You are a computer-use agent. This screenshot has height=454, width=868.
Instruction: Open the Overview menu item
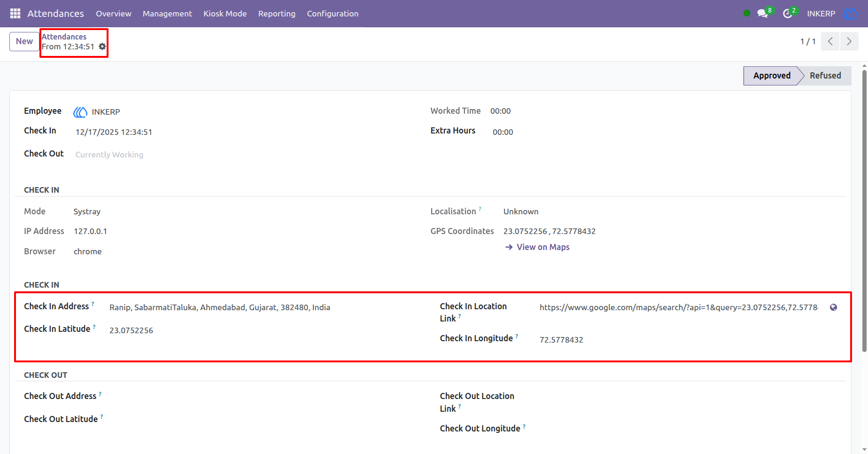[x=114, y=14]
